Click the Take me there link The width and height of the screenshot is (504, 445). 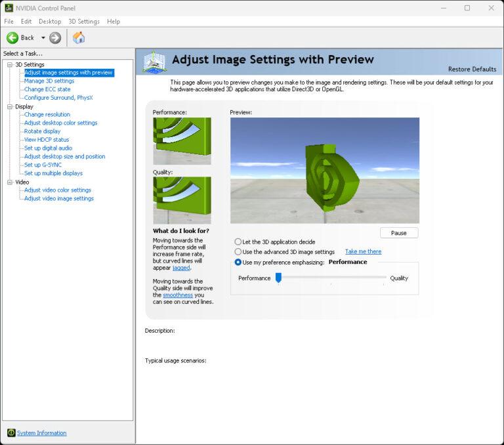(363, 251)
